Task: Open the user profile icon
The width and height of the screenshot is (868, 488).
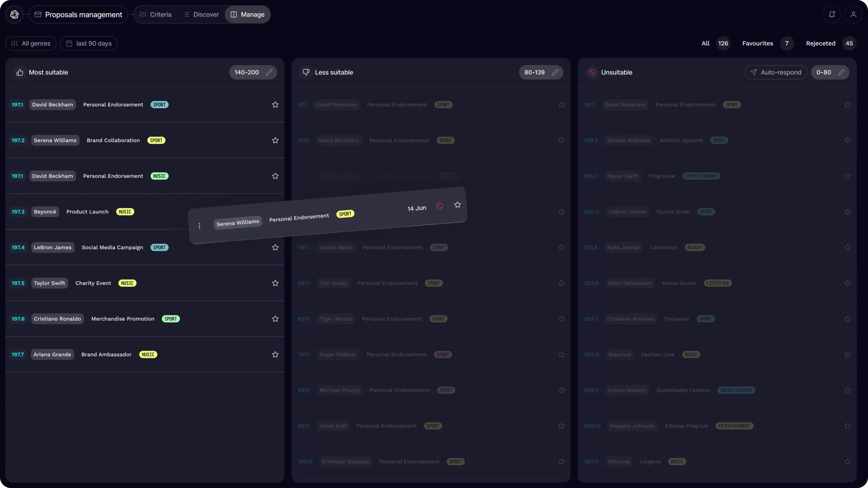Action: 853,15
